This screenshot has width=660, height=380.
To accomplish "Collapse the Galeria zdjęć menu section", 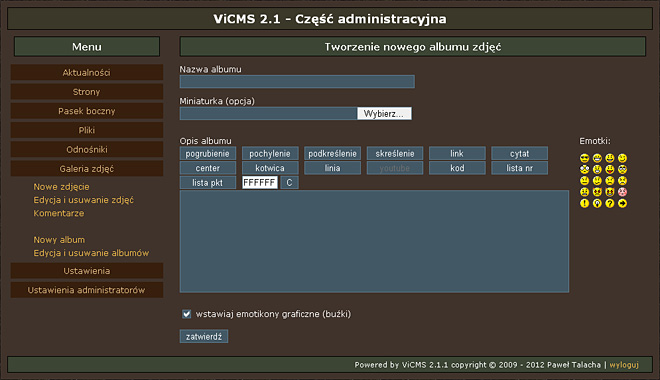I will [x=87, y=169].
